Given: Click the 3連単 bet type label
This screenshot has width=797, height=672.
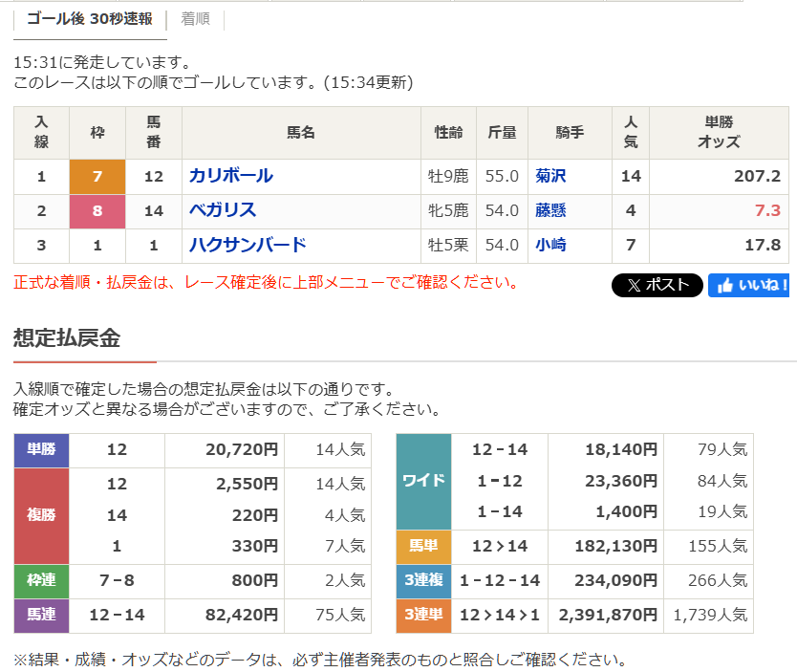Looking at the screenshot, I should [423, 615].
